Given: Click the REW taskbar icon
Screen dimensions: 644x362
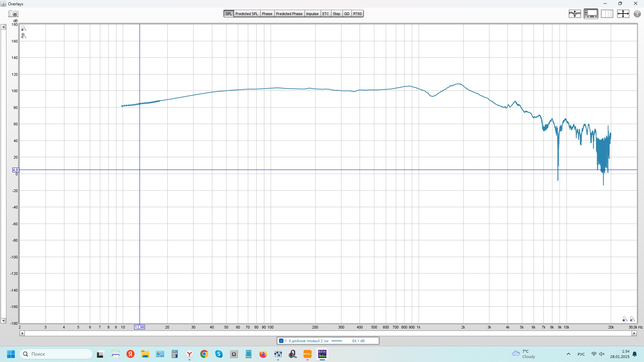Looking at the screenshot, I should (x=322, y=354).
